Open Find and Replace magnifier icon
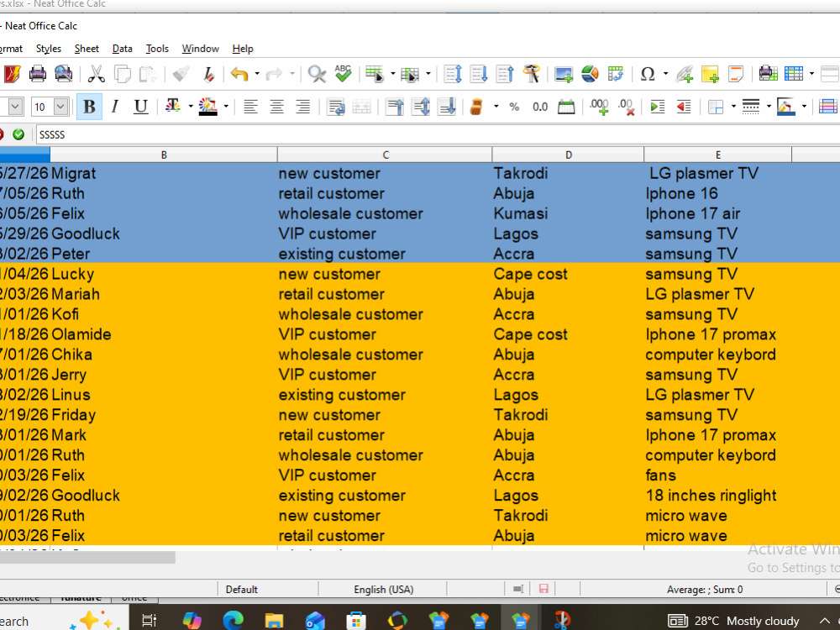Screen dimensions: 840x630 click(318, 74)
